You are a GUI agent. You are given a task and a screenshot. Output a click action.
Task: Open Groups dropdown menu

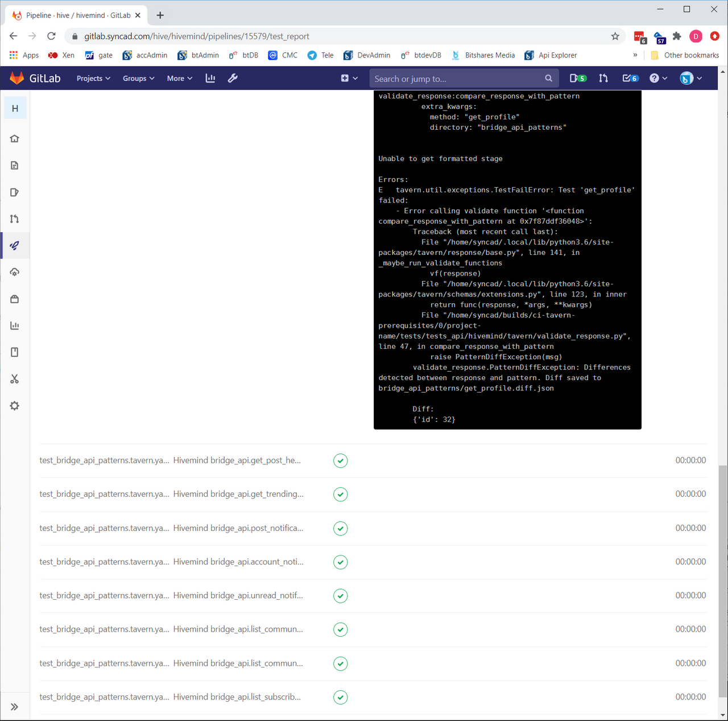click(x=139, y=79)
